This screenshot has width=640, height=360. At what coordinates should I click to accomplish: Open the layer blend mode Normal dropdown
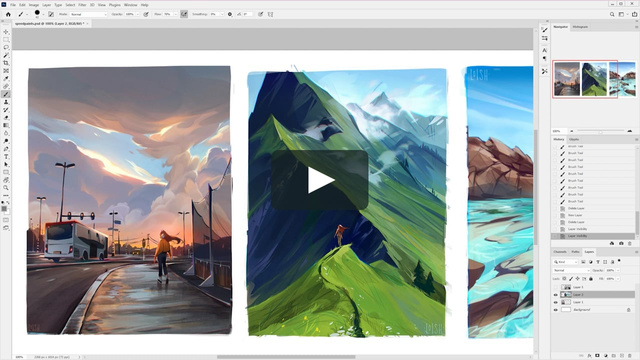click(x=571, y=270)
